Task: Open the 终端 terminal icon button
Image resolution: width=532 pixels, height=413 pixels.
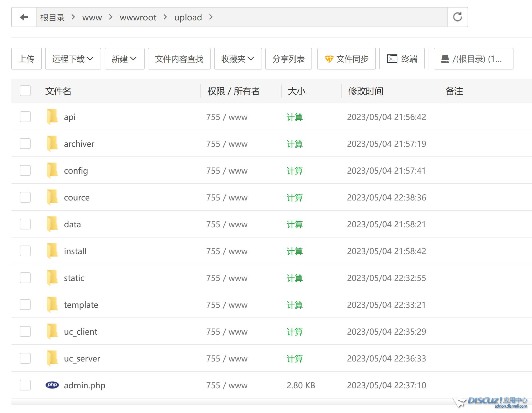Action: [x=392, y=59]
